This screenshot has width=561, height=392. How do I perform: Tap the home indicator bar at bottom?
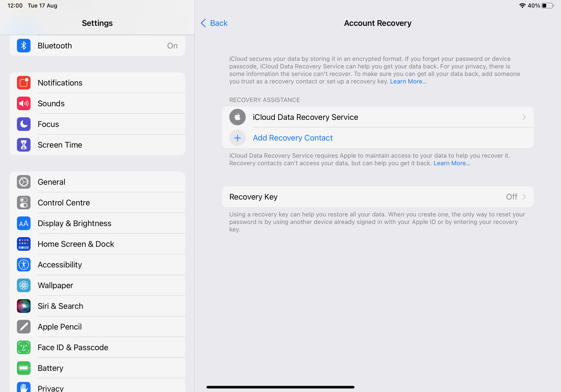click(280, 387)
